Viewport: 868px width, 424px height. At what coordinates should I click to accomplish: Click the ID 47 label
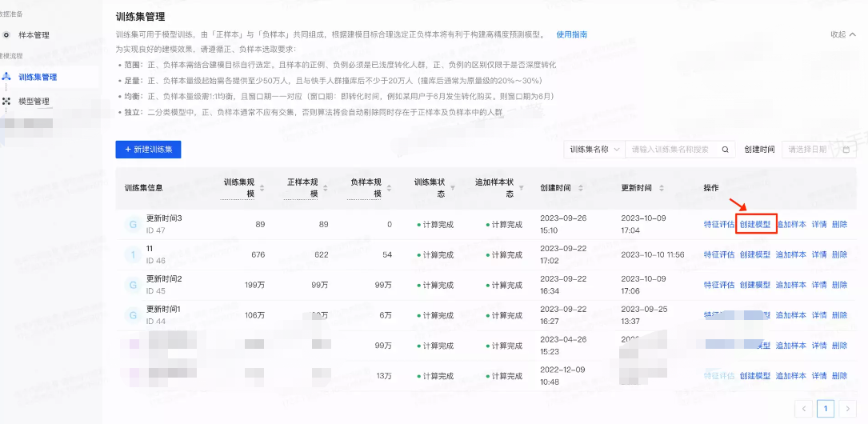155,230
